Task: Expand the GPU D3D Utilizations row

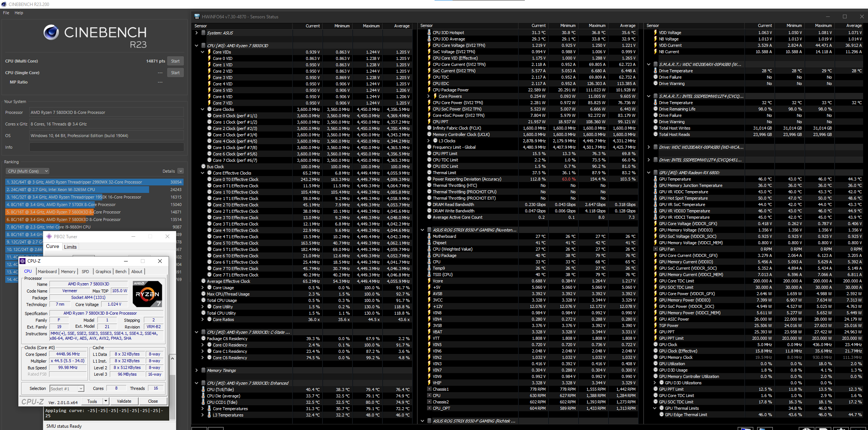Action: [655, 383]
